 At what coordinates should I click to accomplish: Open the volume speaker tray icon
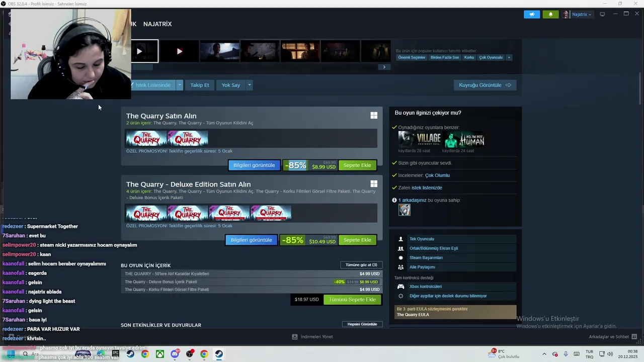click(x=610, y=354)
